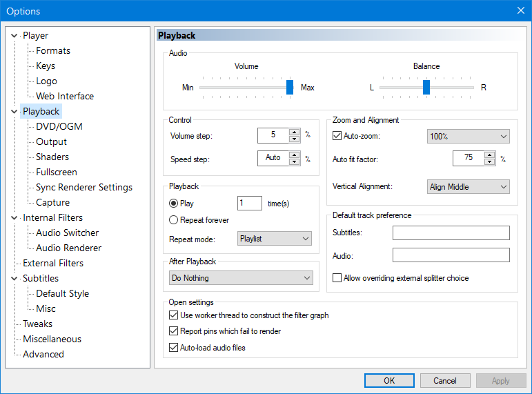Image resolution: width=532 pixels, height=394 pixels.
Task: Open Sync Renderer Settings page
Action: (84, 187)
